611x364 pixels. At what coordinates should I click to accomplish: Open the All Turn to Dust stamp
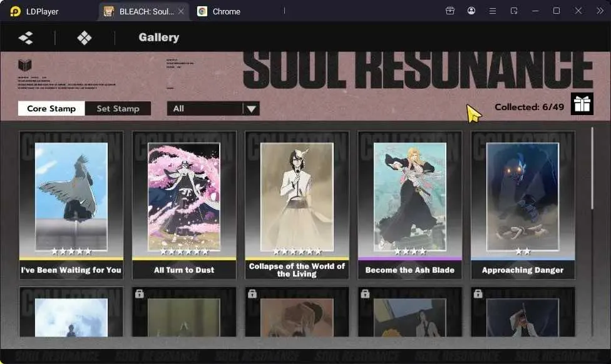pos(184,205)
